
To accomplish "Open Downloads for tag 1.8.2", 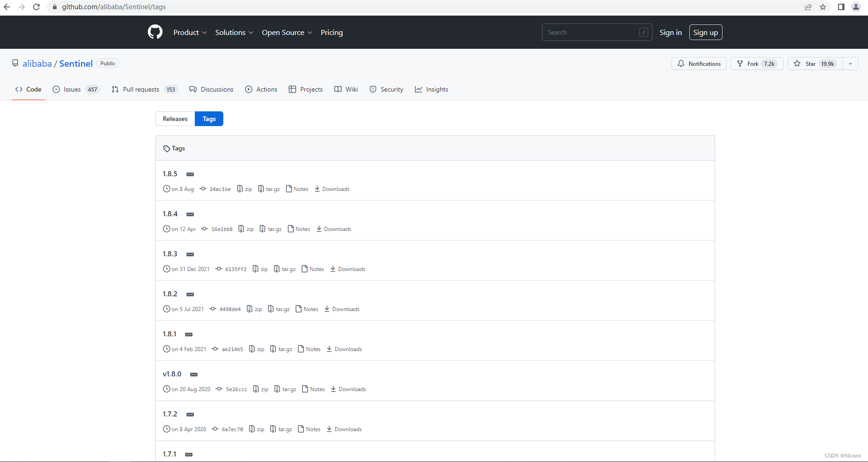I will [x=342, y=309].
